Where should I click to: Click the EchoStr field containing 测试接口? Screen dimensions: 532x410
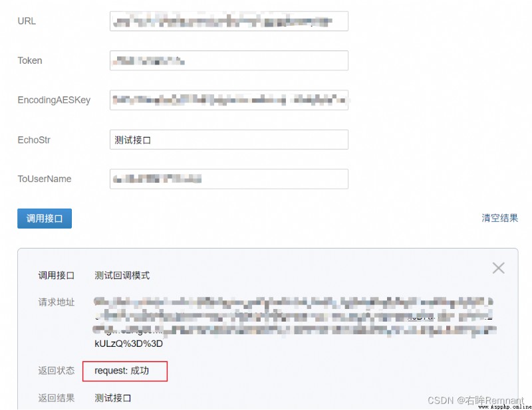229,140
